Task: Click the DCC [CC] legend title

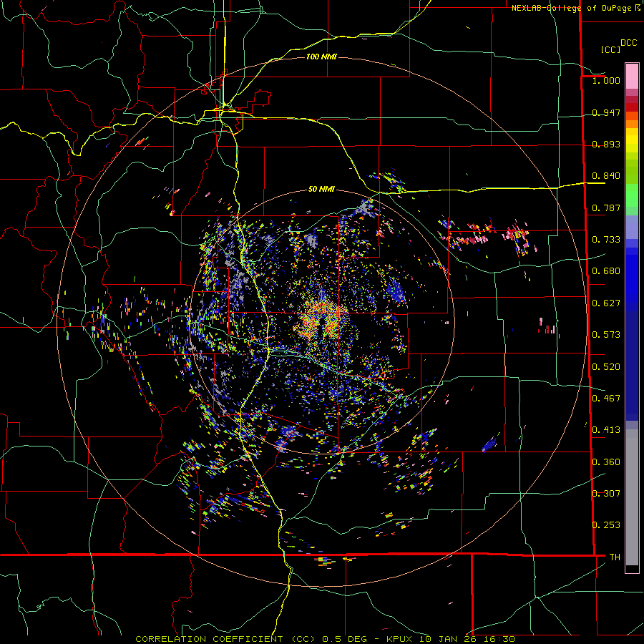Action: tap(618, 46)
